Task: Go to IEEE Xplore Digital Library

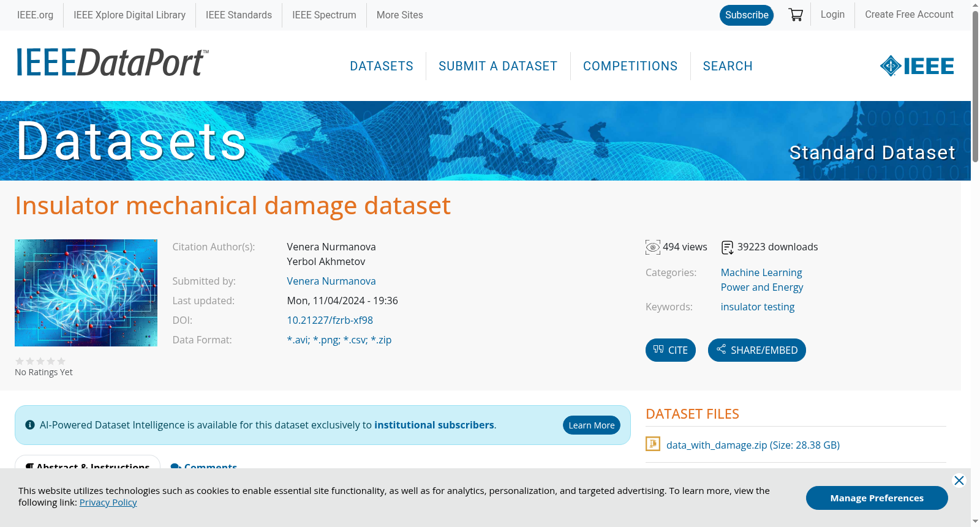Action: 129,15
